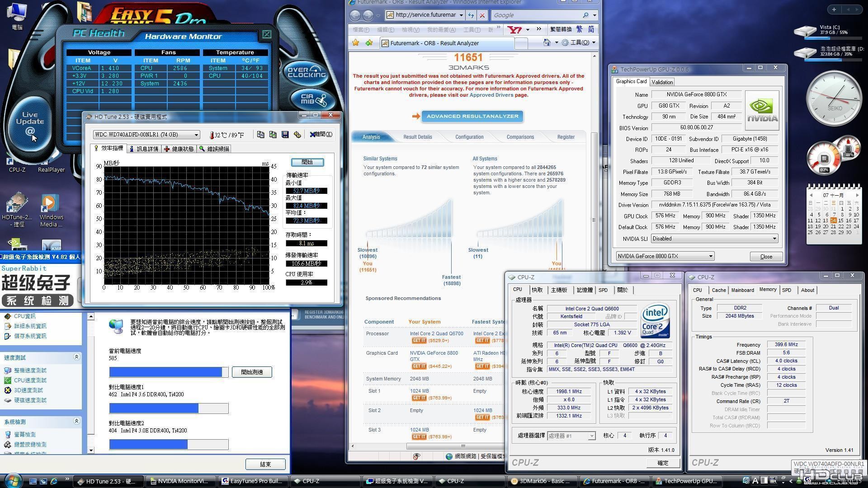Screen dimensions: 868x488
Task: Click the copy-text icon in HD Tune's toolbar
Action: [x=260, y=135]
